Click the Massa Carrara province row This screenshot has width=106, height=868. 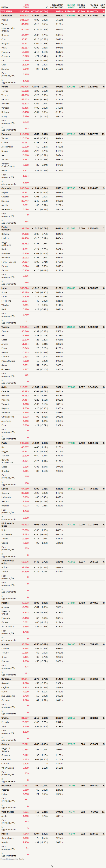point(53,361)
